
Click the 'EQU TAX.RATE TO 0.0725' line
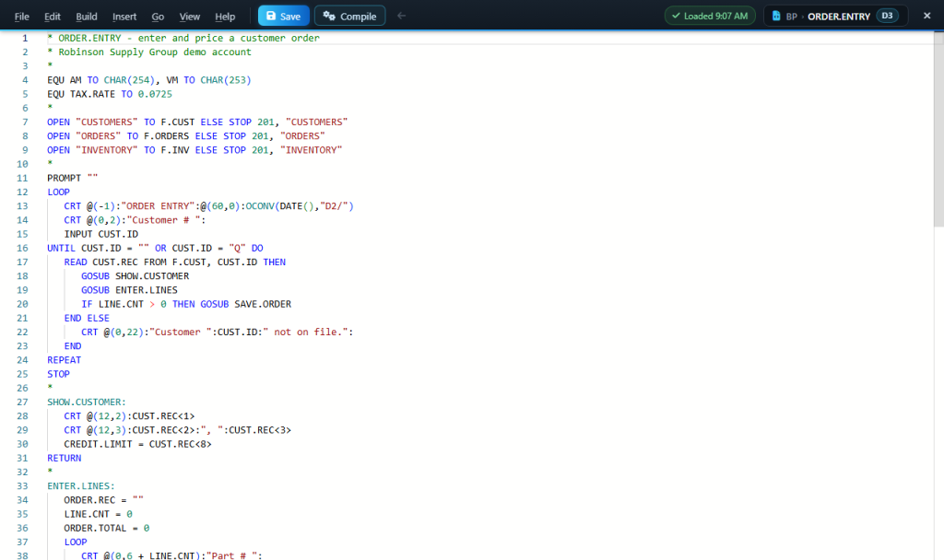point(110,94)
